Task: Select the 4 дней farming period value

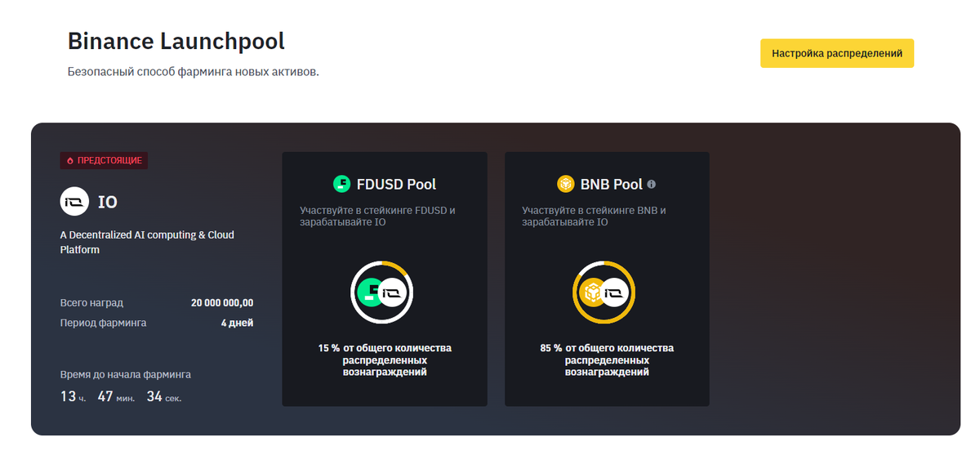Action: point(237,323)
